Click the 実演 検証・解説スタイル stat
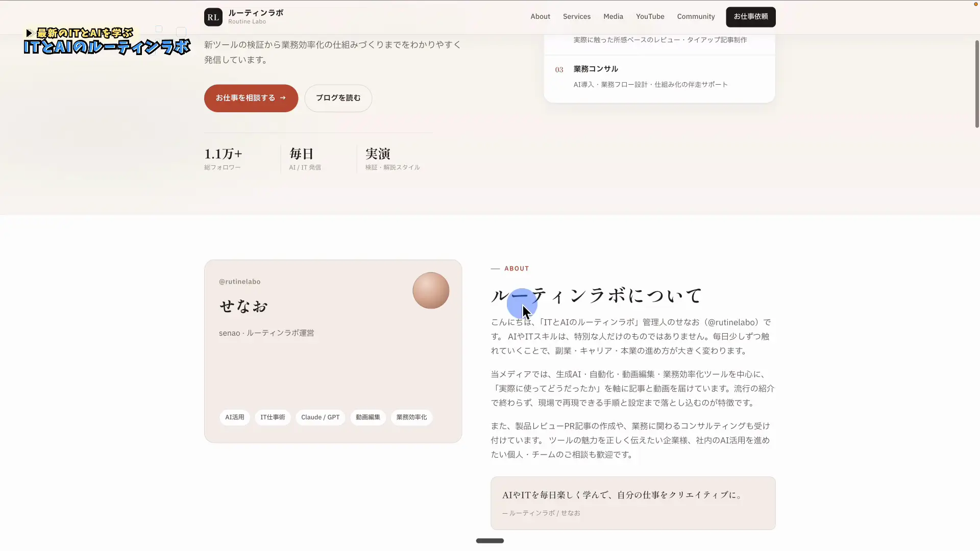980x551 pixels. pos(393,159)
